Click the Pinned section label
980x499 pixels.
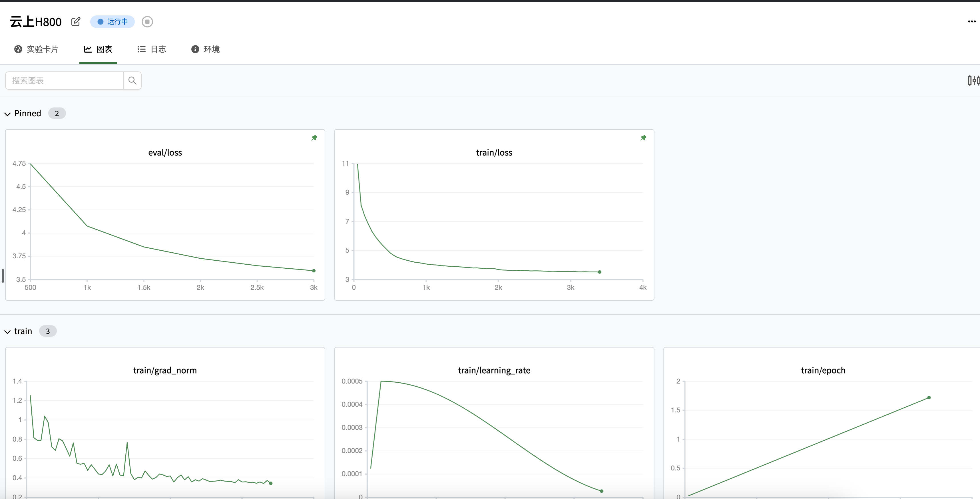(28, 113)
